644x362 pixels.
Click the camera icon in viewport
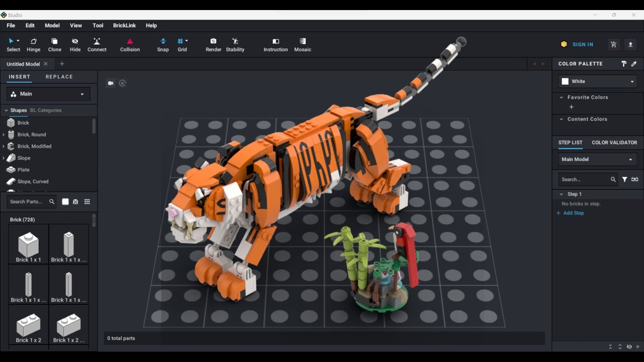click(x=111, y=83)
